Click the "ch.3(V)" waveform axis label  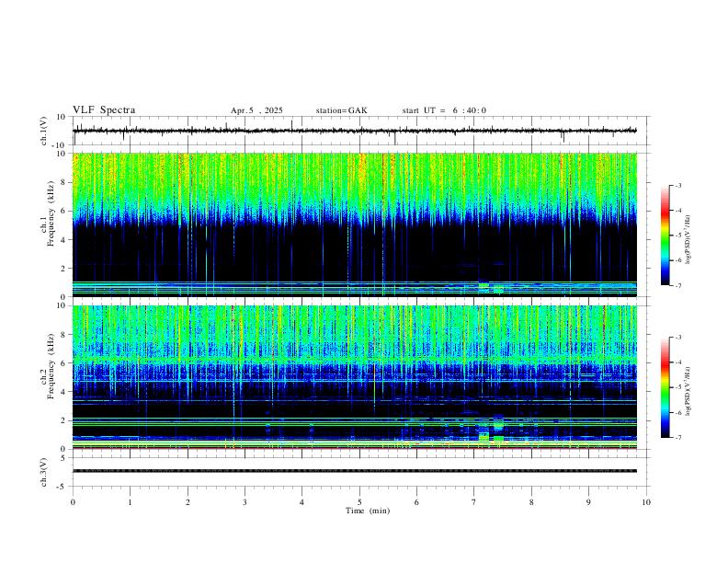[44, 473]
